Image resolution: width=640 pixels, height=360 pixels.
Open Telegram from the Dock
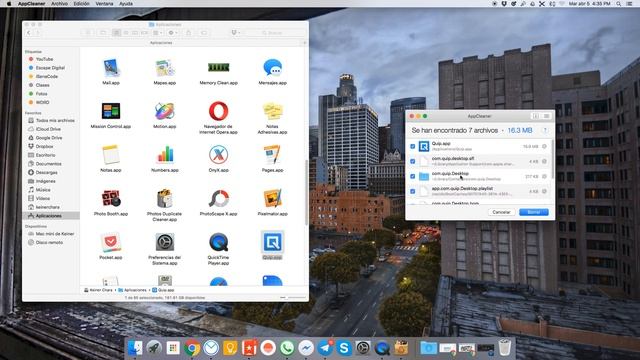(325, 348)
